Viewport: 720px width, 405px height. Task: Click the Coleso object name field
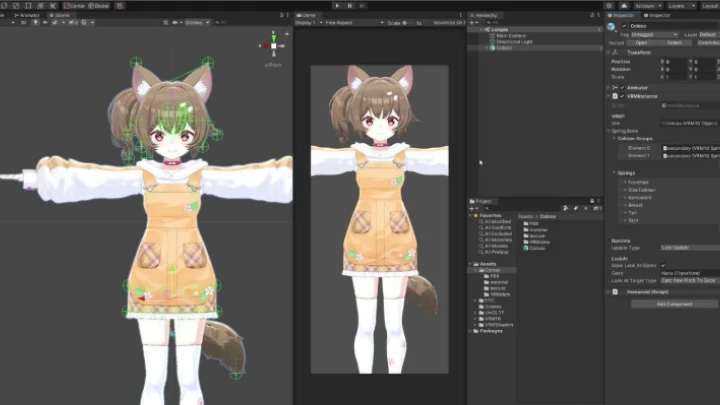(675, 26)
